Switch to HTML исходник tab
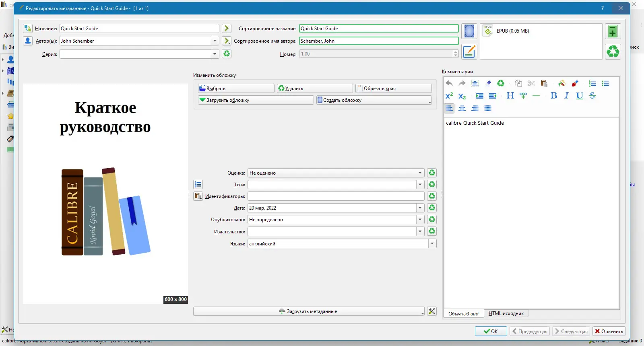644x346 pixels. click(506, 313)
